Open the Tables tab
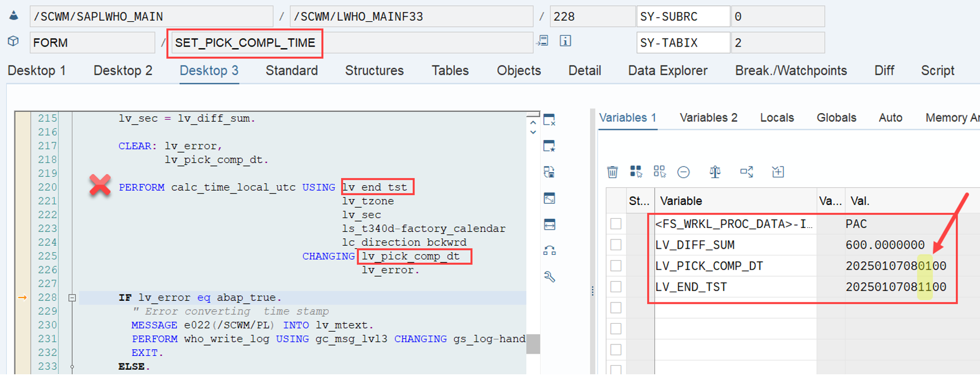980x376 pixels. (450, 70)
